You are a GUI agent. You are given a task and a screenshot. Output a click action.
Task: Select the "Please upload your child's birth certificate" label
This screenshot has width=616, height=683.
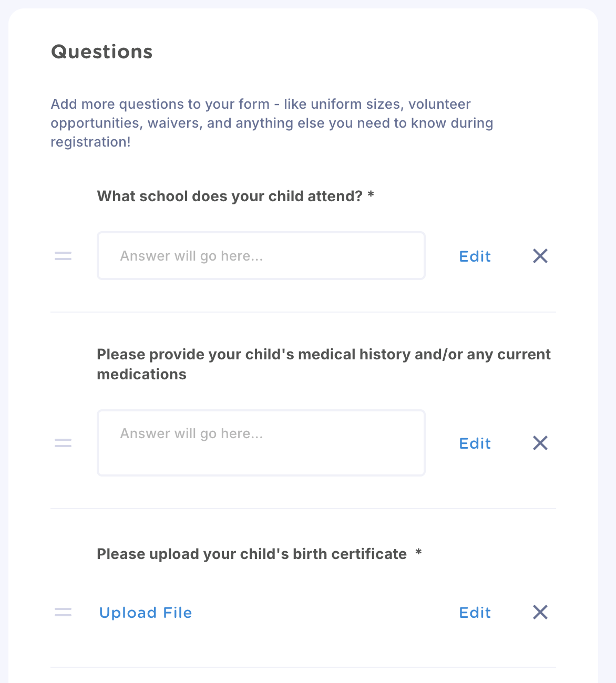point(252,554)
